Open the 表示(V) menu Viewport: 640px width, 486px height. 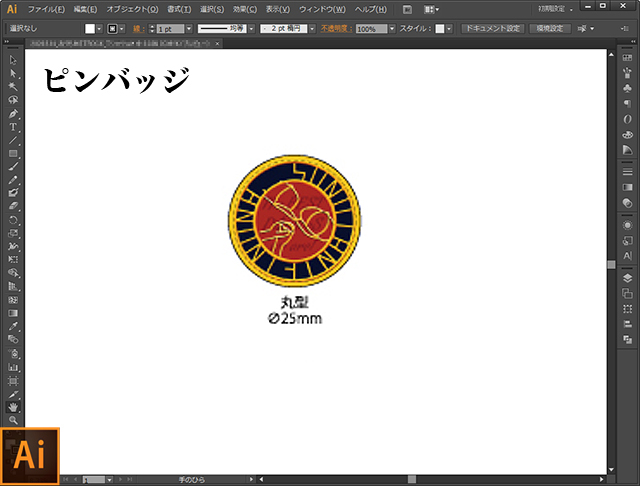[278, 9]
